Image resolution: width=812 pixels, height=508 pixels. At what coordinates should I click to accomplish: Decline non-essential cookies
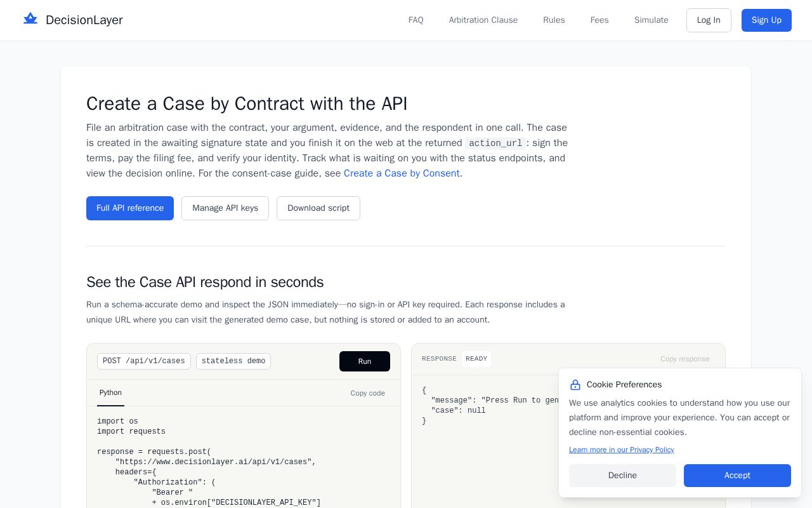coord(622,476)
